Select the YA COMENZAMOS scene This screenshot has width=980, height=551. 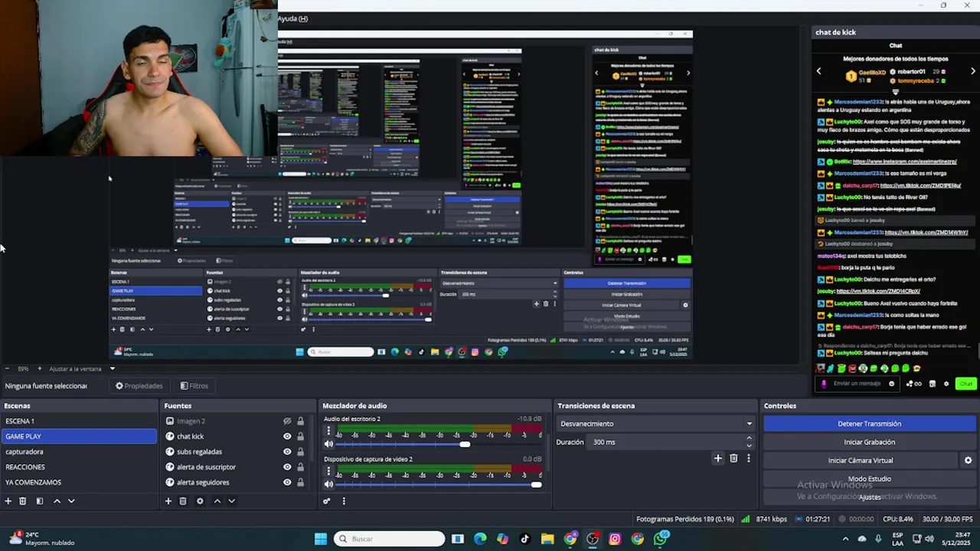click(x=79, y=482)
